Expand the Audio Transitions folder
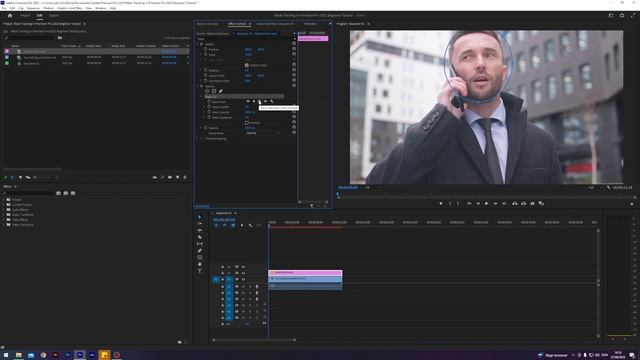Image resolution: width=640 pixels, height=360 pixels. (4, 215)
